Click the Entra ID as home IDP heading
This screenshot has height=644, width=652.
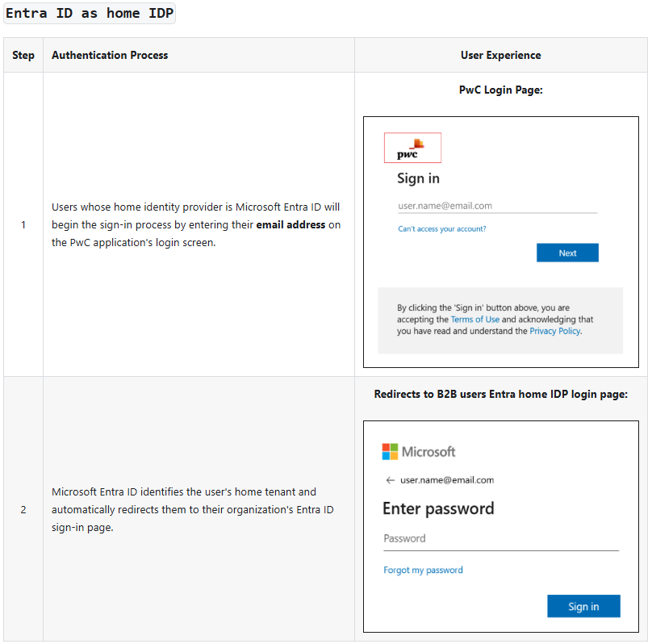pos(90,13)
